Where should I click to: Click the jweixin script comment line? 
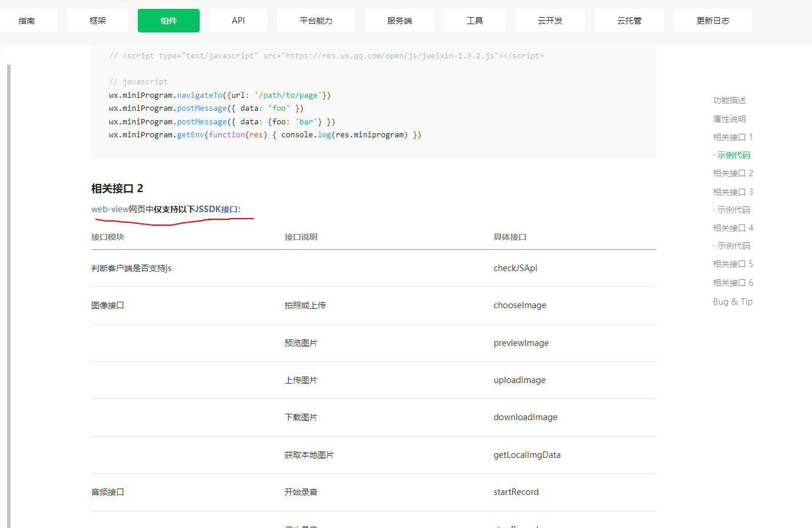326,56
